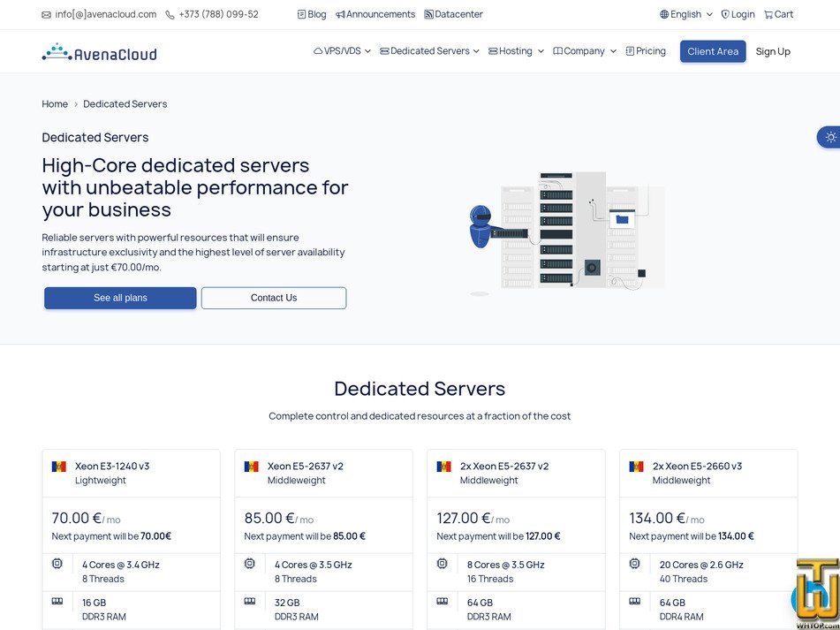Open the Login link

[x=738, y=14]
